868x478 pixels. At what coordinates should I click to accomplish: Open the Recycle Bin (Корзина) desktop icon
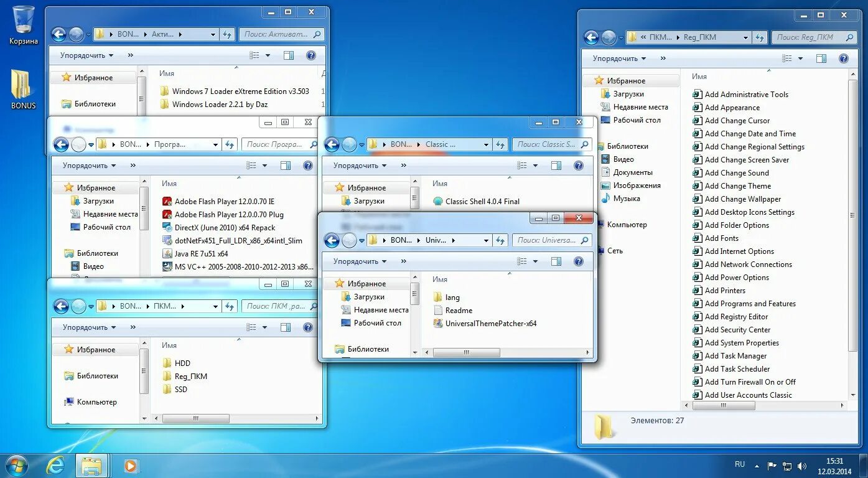[x=24, y=25]
